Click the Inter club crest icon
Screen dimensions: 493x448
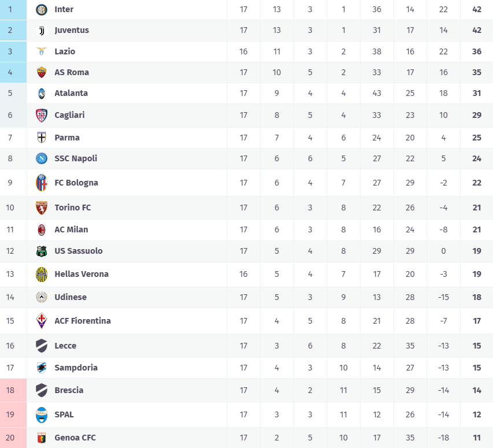pyautogui.click(x=41, y=10)
